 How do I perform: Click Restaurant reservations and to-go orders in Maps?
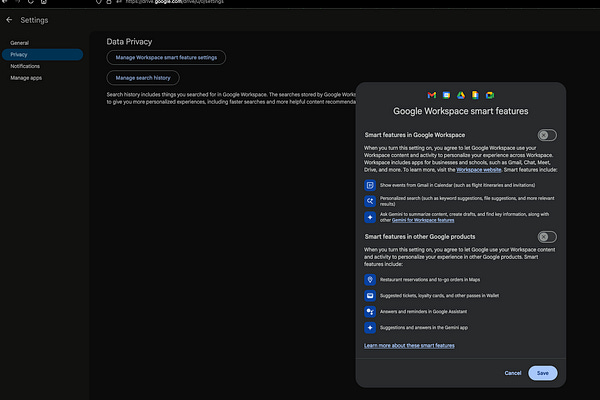pos(430,280)
